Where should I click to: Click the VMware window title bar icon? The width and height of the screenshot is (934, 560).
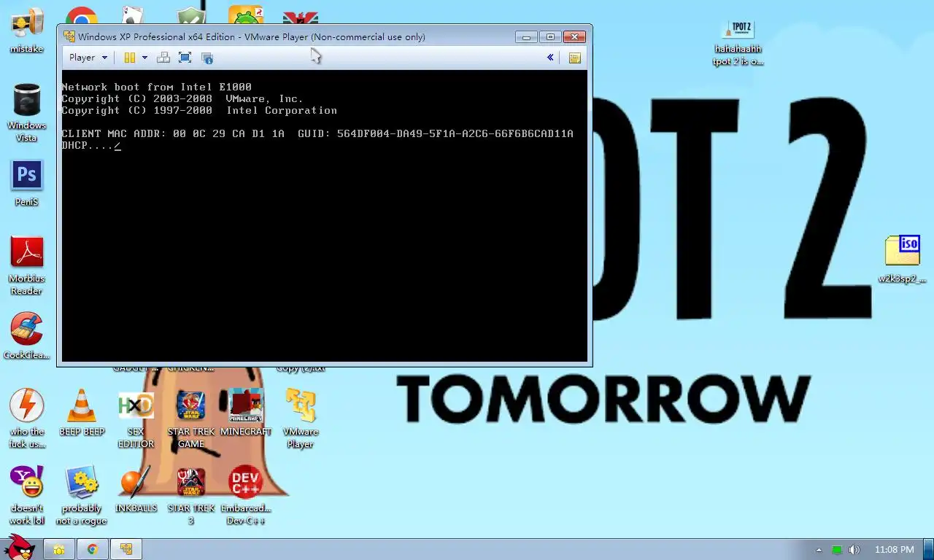click(x=69, y=36)
